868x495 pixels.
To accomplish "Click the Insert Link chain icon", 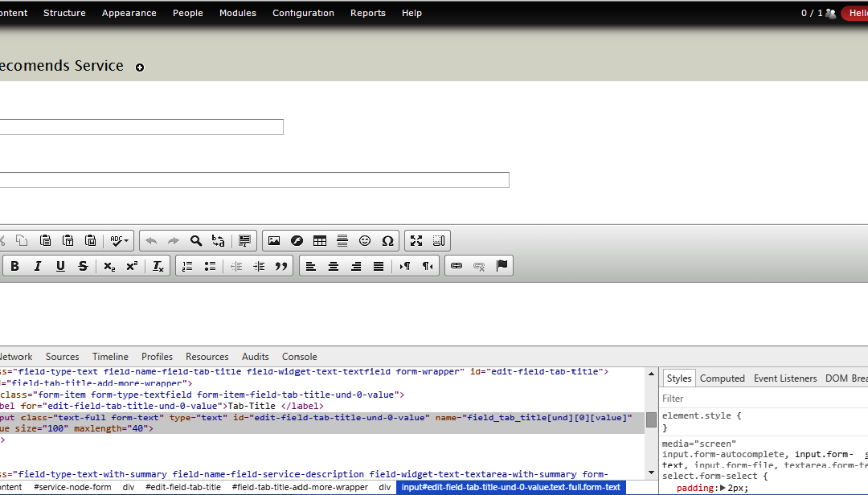I will tap(457, 266).
